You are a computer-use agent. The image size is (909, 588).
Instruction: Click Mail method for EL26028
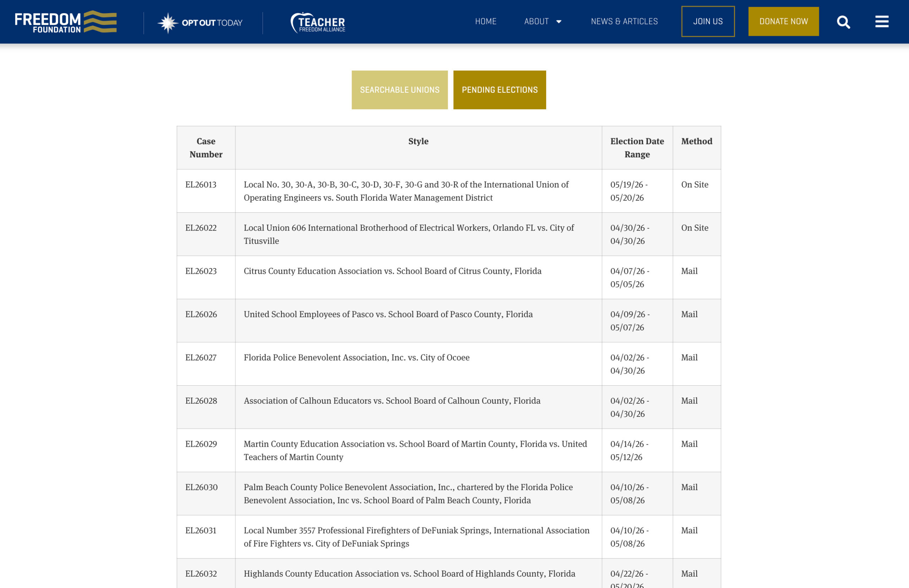689,401
